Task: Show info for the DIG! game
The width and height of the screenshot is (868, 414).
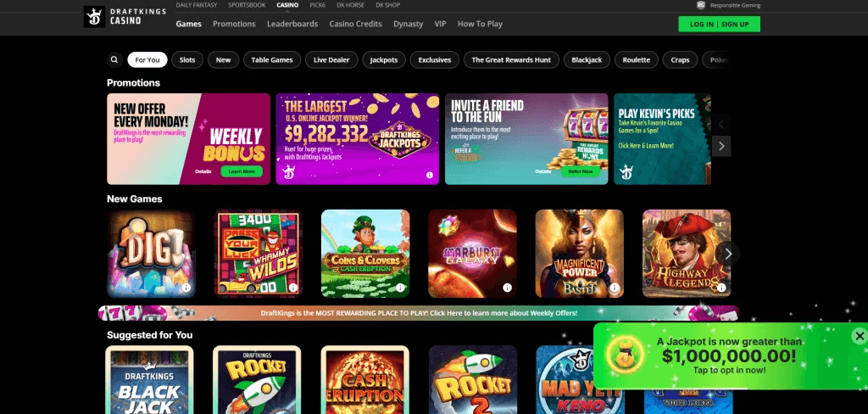Action: click(186, 288)
